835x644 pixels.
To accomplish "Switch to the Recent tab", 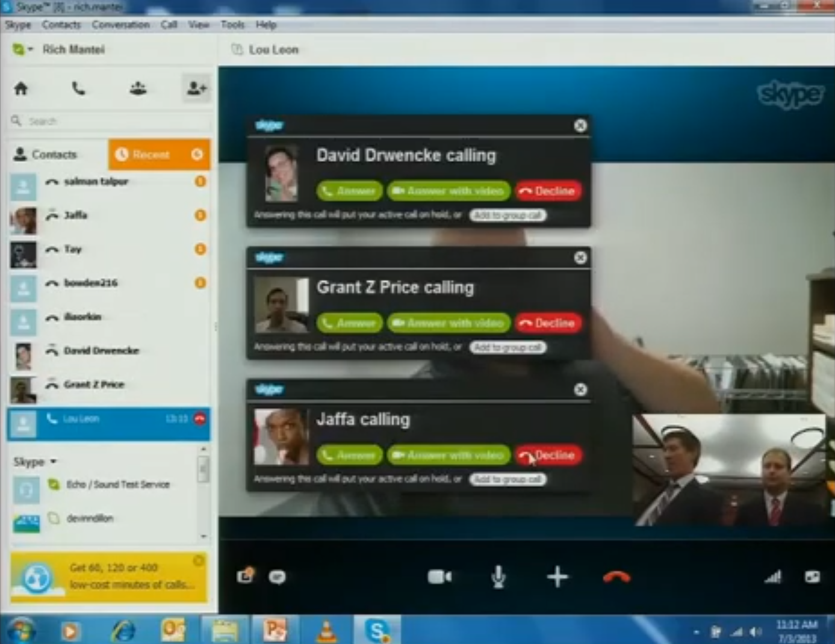I will (160, 155).
